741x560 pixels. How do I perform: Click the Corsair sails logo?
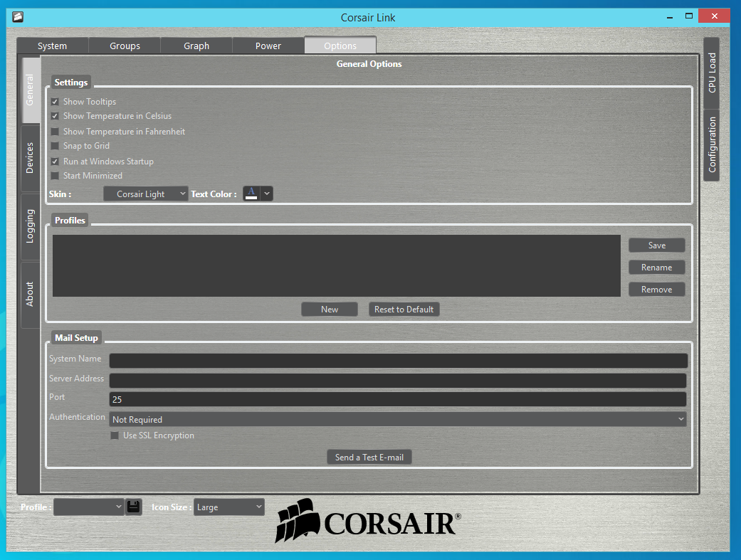coord(298,520)
